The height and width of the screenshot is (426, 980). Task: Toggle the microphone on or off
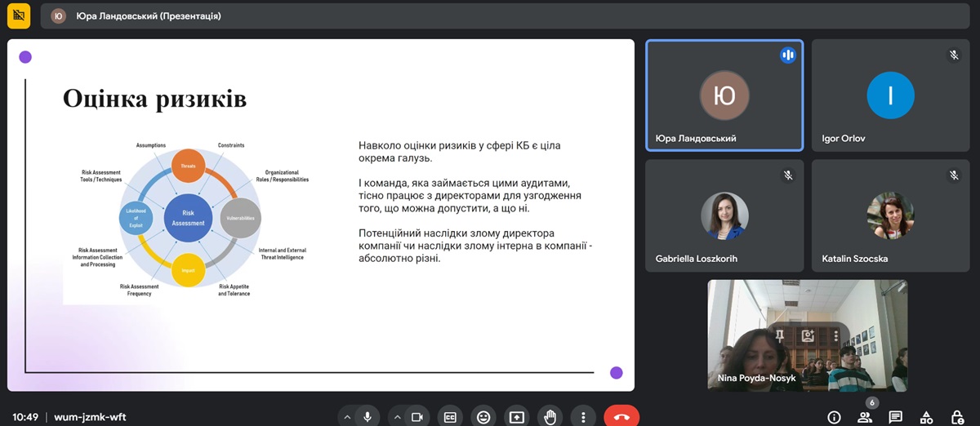tap(367, 417)
